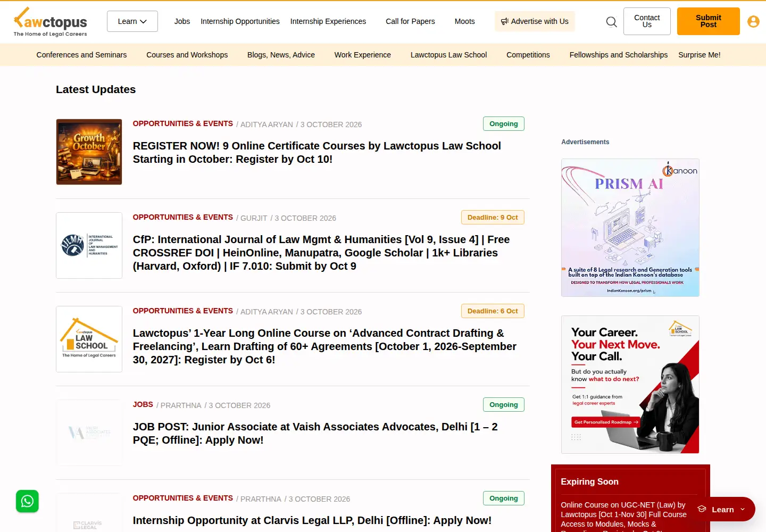Open Courses and Workshops category
The width and height of the screenshot is (766, 532).
[187, 55]
